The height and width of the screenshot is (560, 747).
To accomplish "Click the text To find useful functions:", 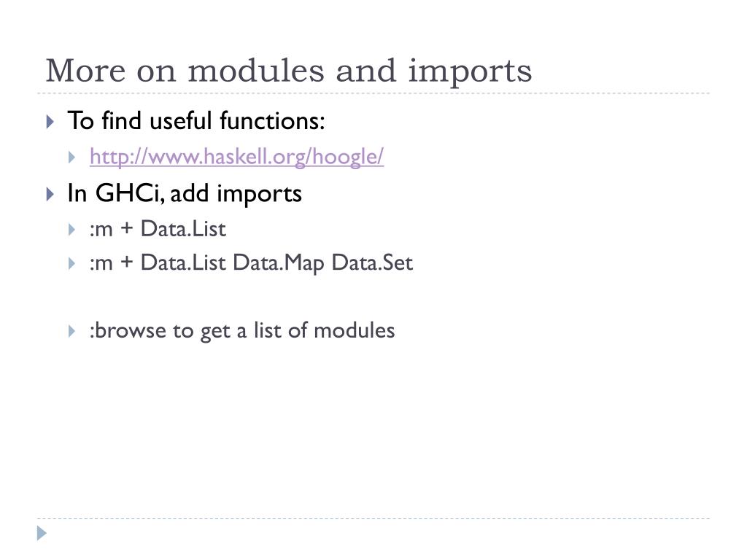I will pyautogui.click(x=196, y=120).
